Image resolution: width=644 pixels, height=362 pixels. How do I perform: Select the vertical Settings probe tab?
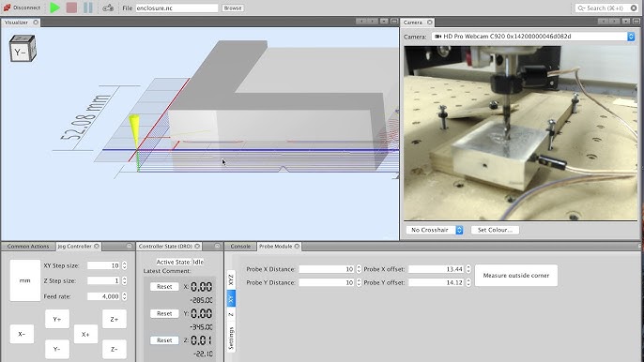tap(231, 338)
